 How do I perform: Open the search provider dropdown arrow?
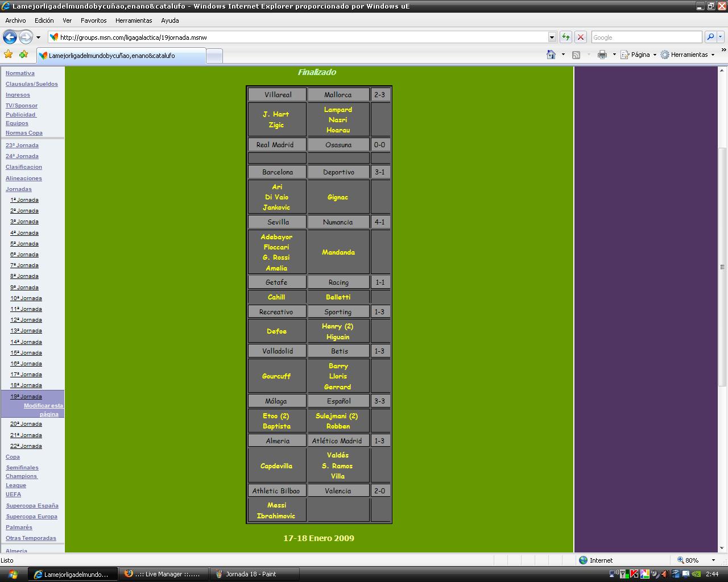720,37
